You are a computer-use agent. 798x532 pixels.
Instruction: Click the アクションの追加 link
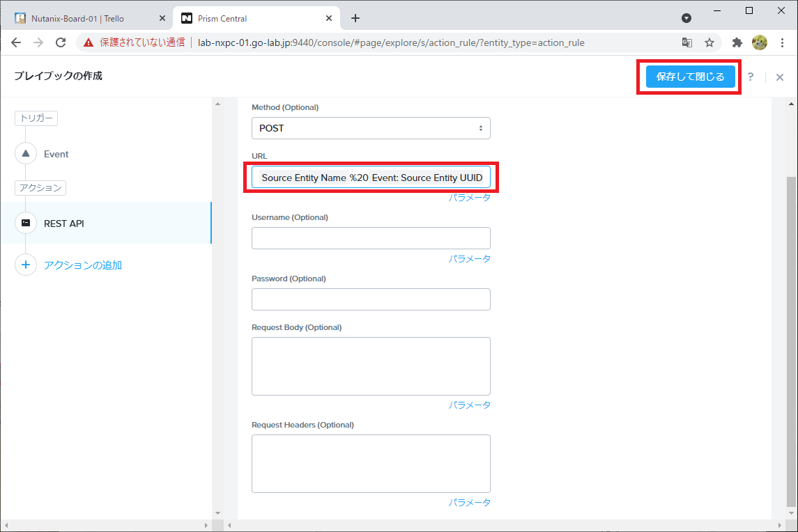click(x=82, y=265)
